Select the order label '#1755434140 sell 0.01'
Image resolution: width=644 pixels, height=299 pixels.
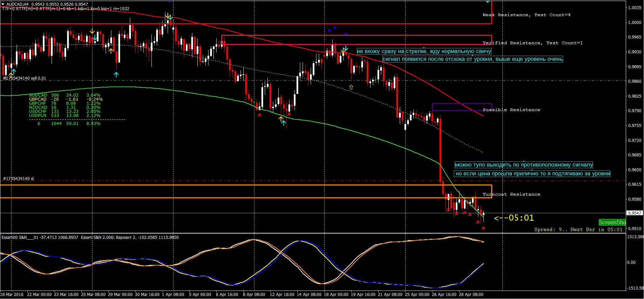click(x=25, y=78)
